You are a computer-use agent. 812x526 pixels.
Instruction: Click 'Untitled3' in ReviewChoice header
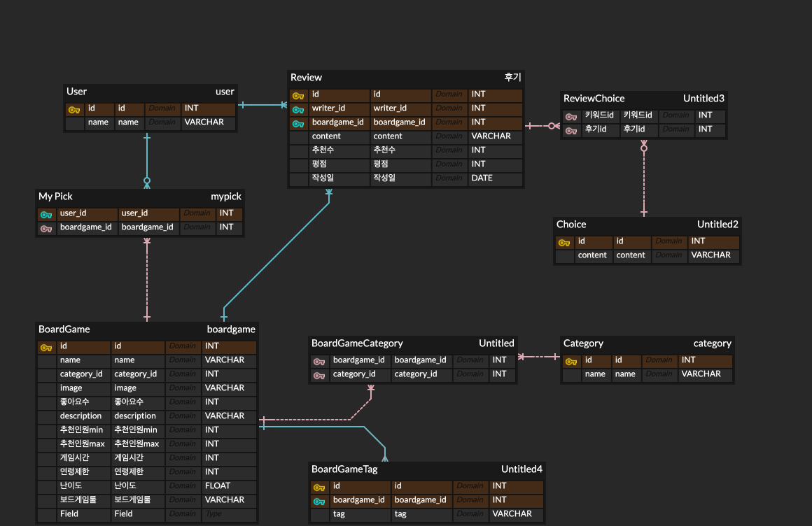point(703,99)
